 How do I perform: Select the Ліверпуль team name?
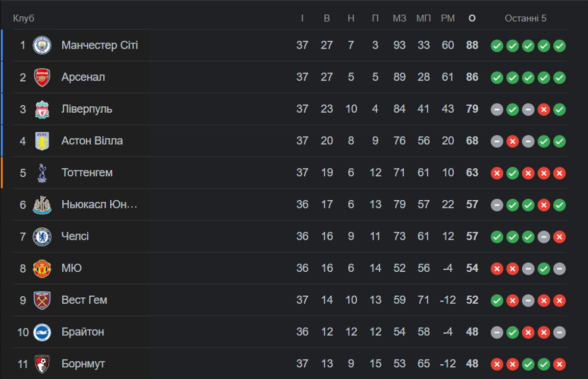[x=87, y=109]
